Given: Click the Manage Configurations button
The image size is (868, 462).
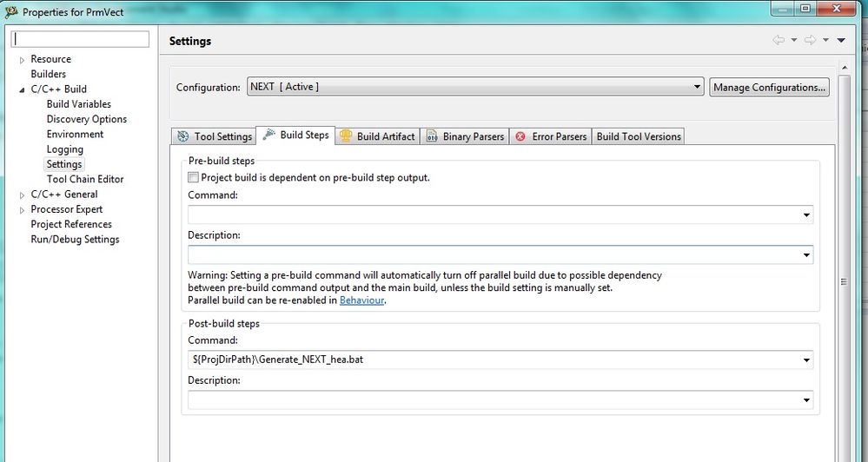Looking at the screenshot, I should [x=770, y=87].
